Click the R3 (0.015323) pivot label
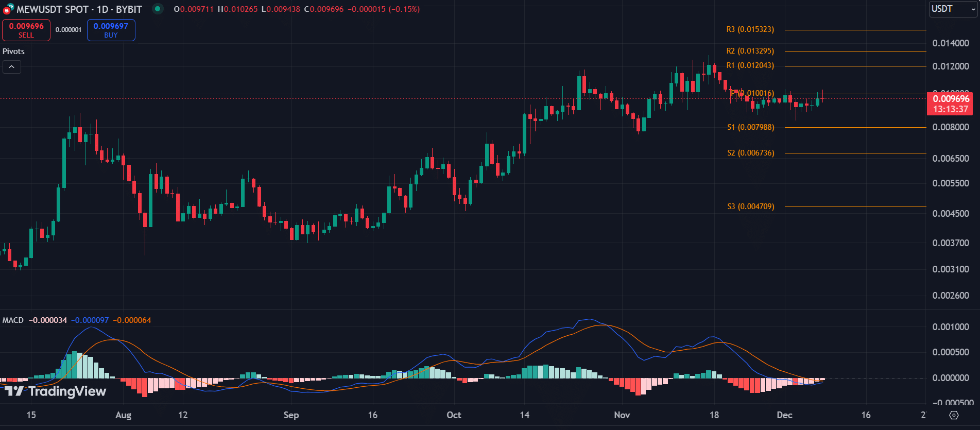980x430 pixels. pos(750,29)
